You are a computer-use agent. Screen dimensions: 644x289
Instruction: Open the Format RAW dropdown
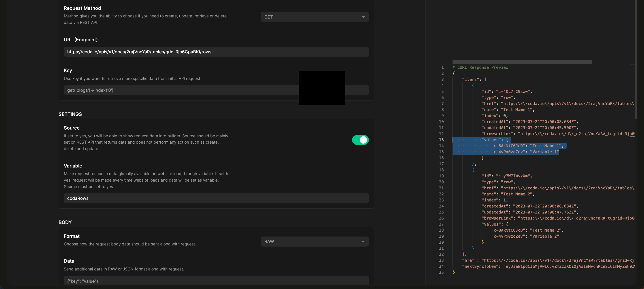(x=315, y=241)
